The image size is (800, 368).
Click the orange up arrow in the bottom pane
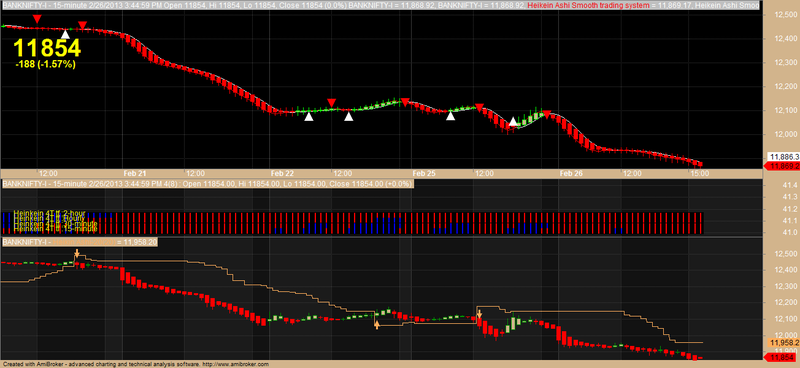pyautogui.click(x=377, y=324)
